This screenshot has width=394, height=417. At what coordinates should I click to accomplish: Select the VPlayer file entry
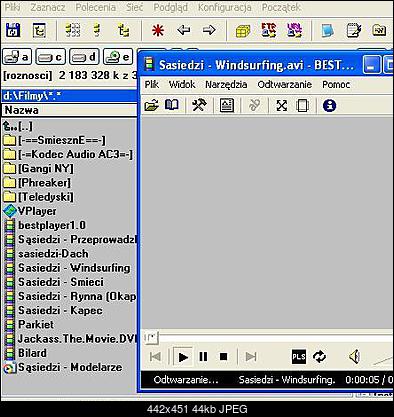(30, 211)
